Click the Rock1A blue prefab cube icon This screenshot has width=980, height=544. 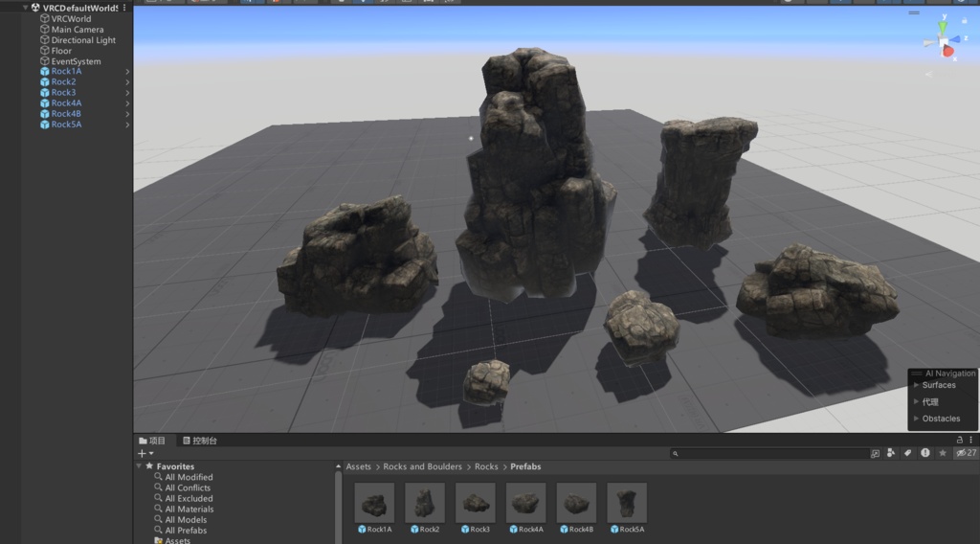(44, 71)
